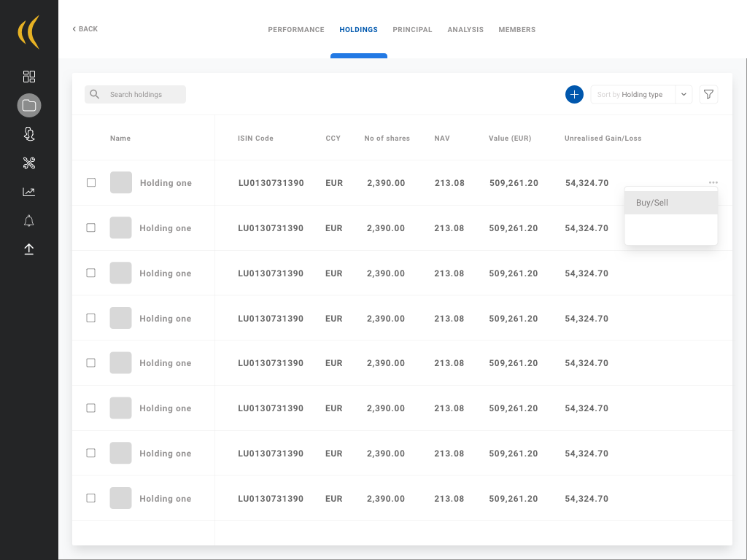Open the tools wrench icon in sidebar
747x560 pixels.
coord(29,163)
